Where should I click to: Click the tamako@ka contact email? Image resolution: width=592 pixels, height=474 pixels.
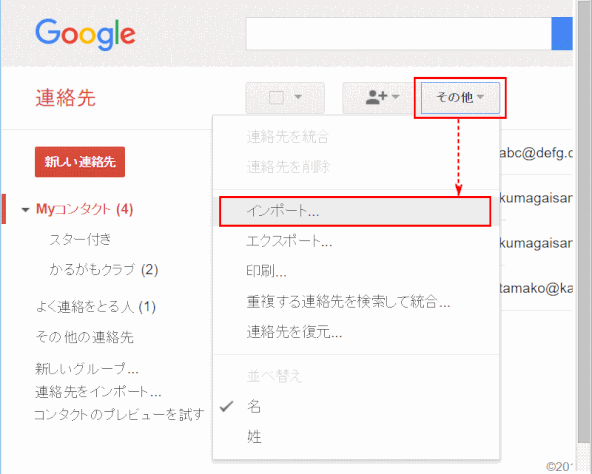pos(536,289)
